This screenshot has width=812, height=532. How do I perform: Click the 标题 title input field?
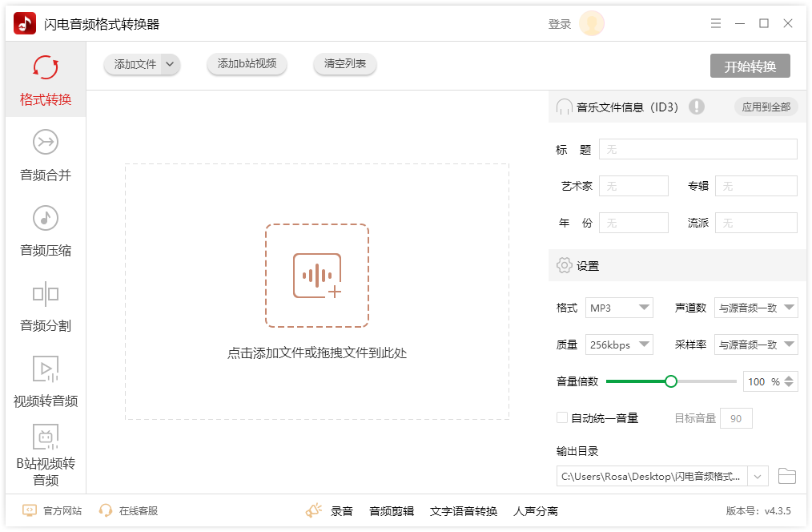point(697,148)
